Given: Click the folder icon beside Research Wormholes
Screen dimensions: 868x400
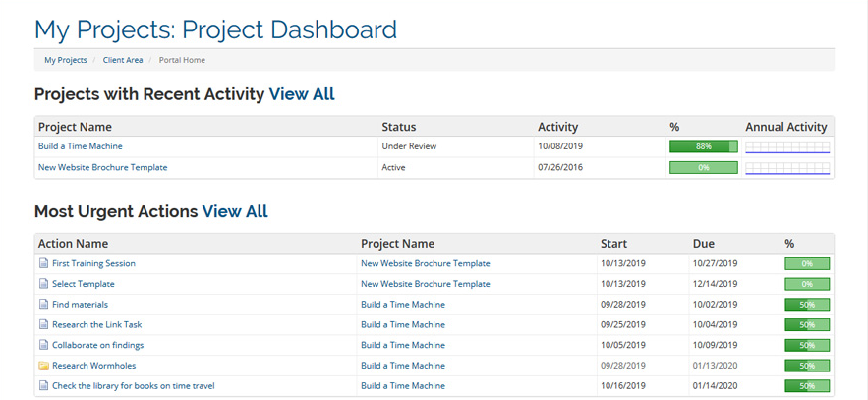Looking at the screenshot, I should (x=43, y=366).
